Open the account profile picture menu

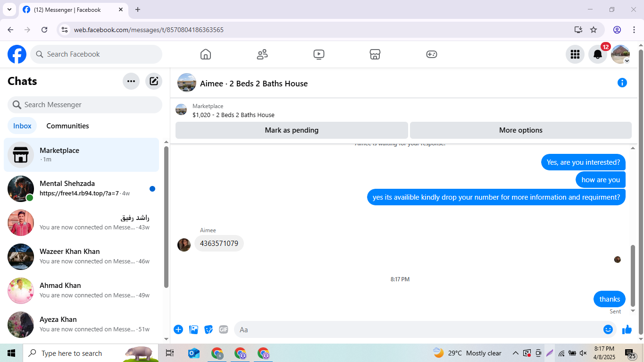pyautogui.click(x=620, y=54)
